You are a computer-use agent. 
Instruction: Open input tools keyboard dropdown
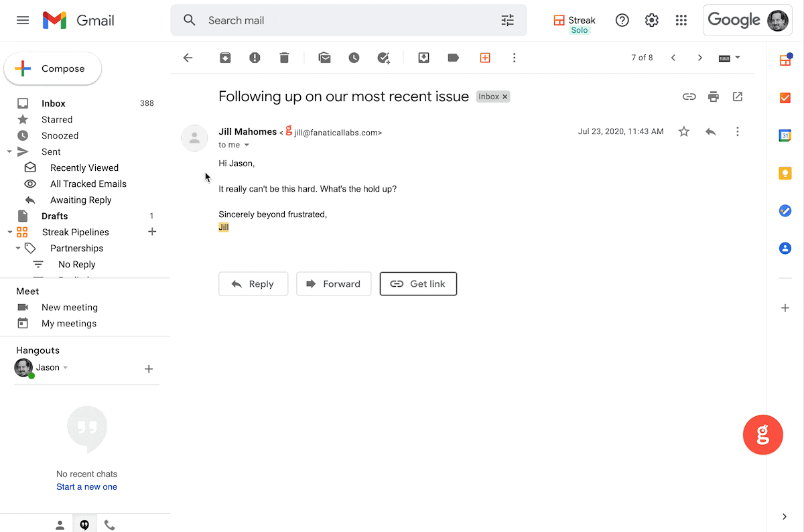click(x=730, y=58)
